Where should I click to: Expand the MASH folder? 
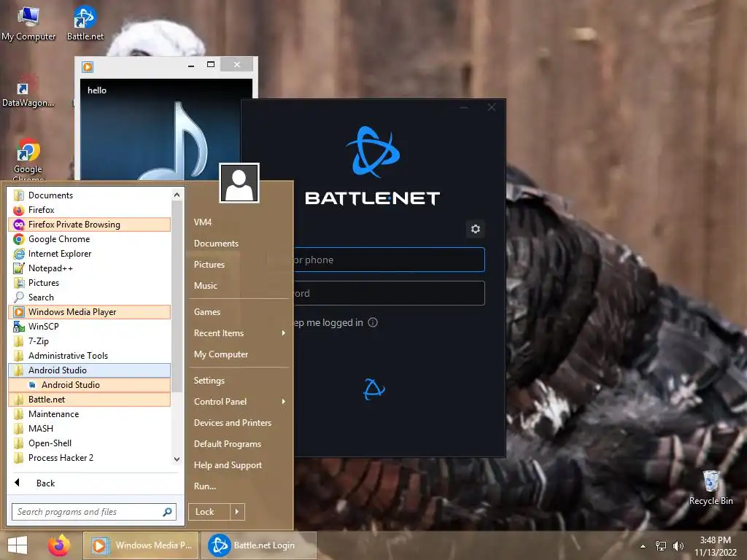(x=90, y=429)
